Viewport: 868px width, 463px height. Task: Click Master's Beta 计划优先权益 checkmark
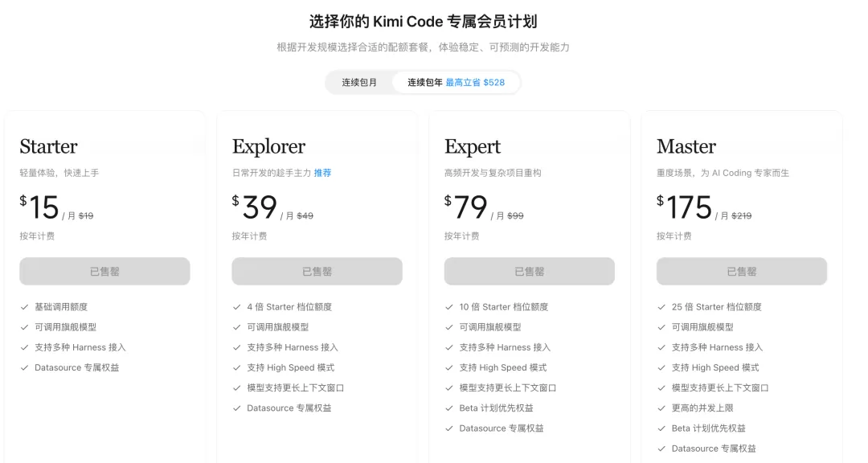(661, 428)
